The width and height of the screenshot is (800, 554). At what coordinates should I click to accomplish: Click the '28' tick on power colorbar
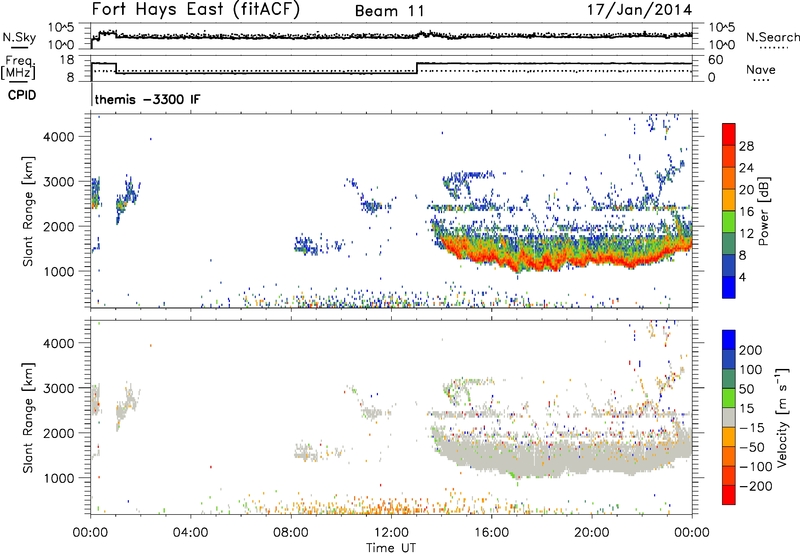point(746,146)
